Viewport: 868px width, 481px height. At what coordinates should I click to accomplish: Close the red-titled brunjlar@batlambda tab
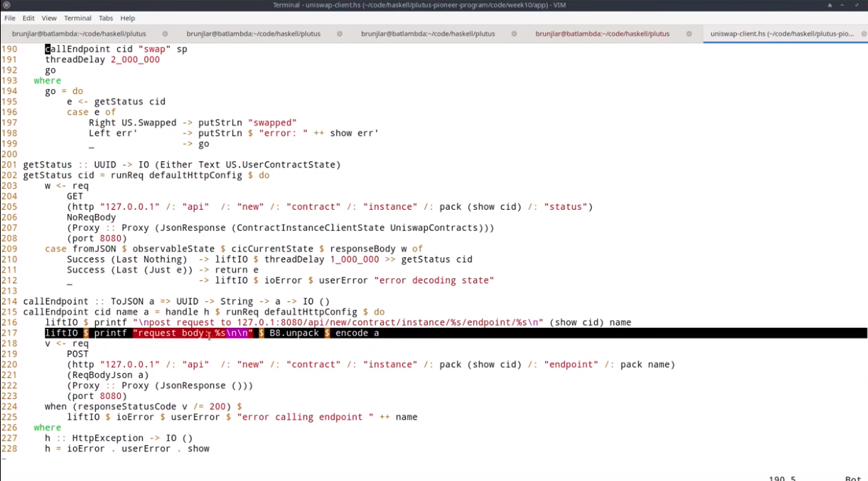tap(689, 33)
